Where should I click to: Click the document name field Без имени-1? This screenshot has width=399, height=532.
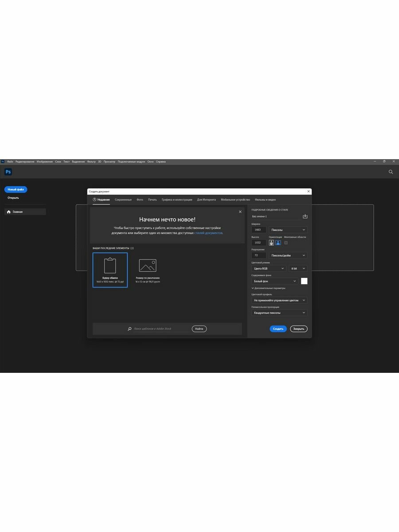pos(276,216)
